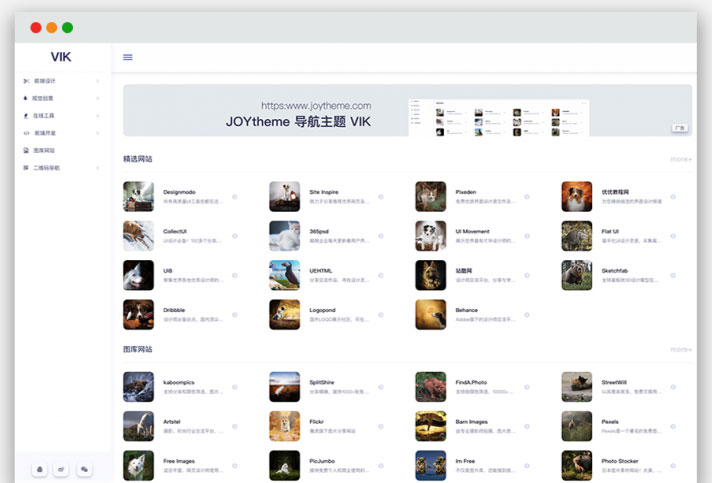Open the WeChat icon button in sidebar footer
Screen dimensions: 712x483
pos(85,468)
